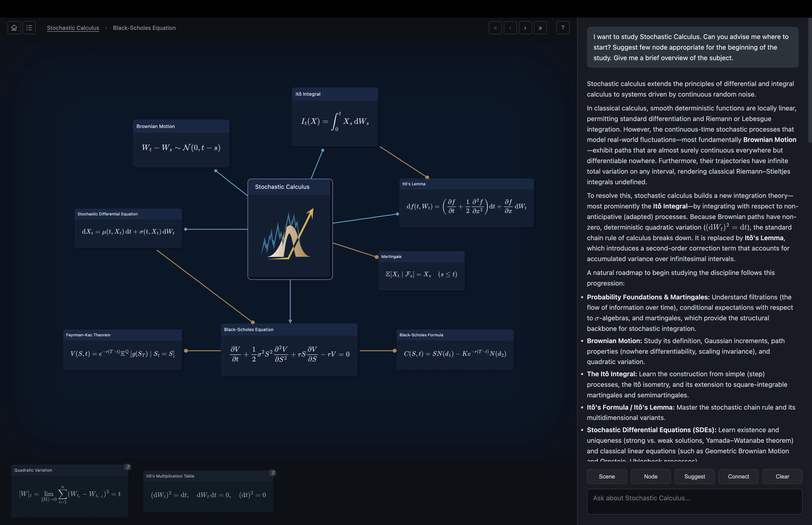The image size is (812, 525).
Task: Click the user question message bubble
Action: [692, 47]
